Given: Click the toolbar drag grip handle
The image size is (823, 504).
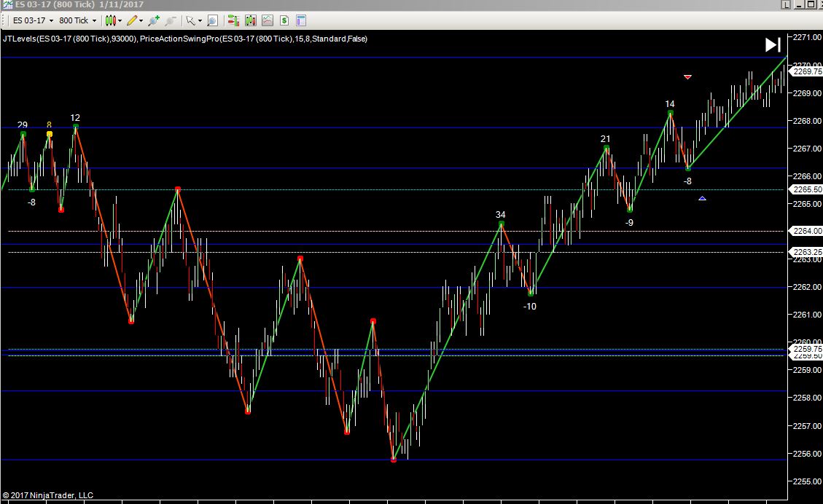Looking at the screenshot, I should (x=4, y=20).
